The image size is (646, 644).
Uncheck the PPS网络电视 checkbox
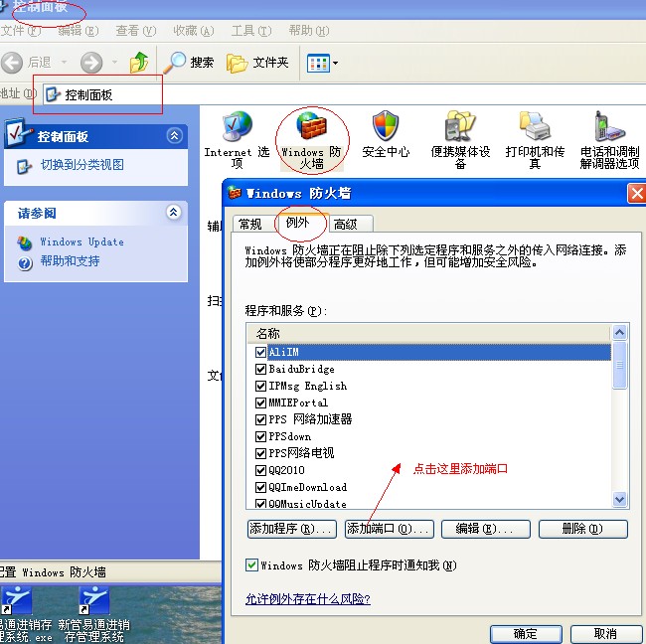coord(260,453)
